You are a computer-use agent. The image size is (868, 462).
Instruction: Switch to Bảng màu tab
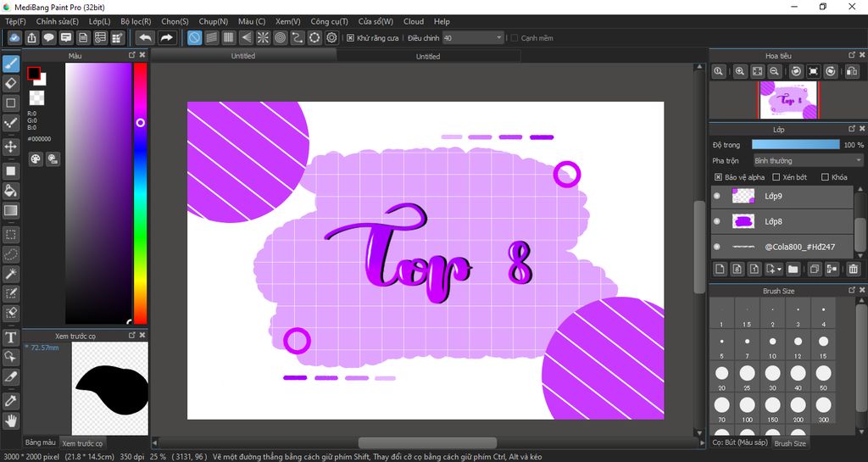(x=41, y=443)
